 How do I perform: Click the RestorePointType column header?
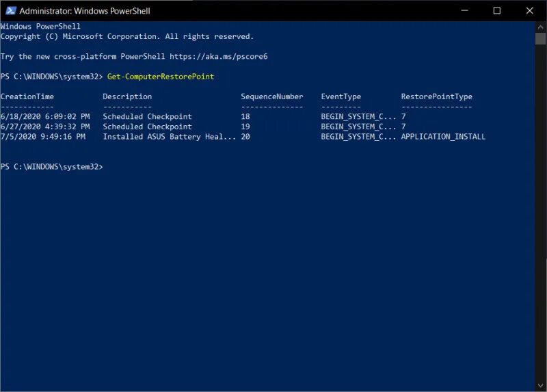pos(436,96)
